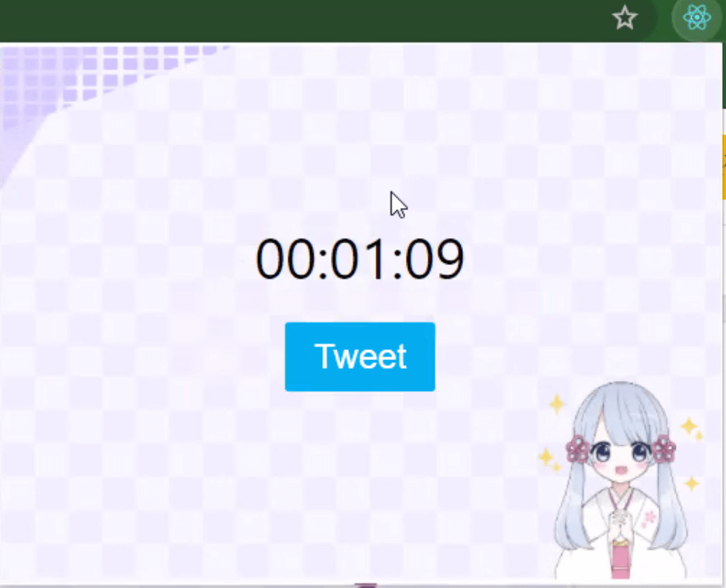Click the yellow sparkle beside the character's left pigtail
The image size is (726, 588).
[548, 458]
